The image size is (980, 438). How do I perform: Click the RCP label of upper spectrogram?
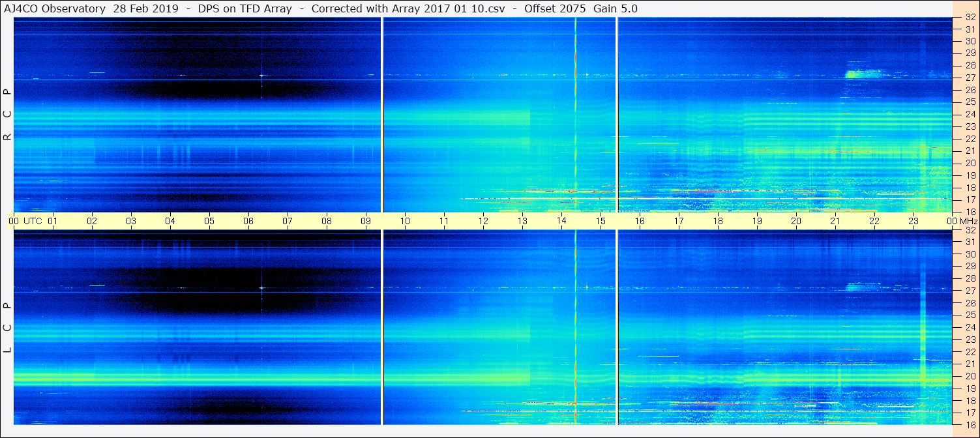pyautogui.click(x=8, y=114)
